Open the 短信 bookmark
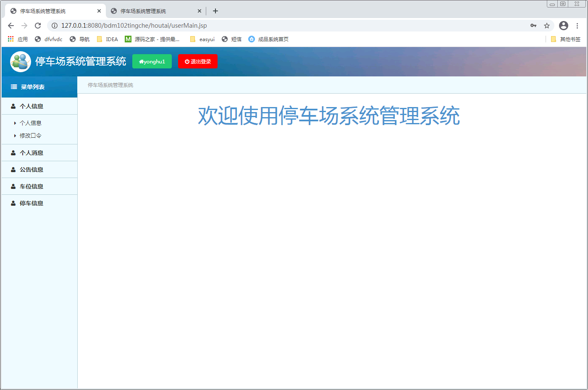 232,39
